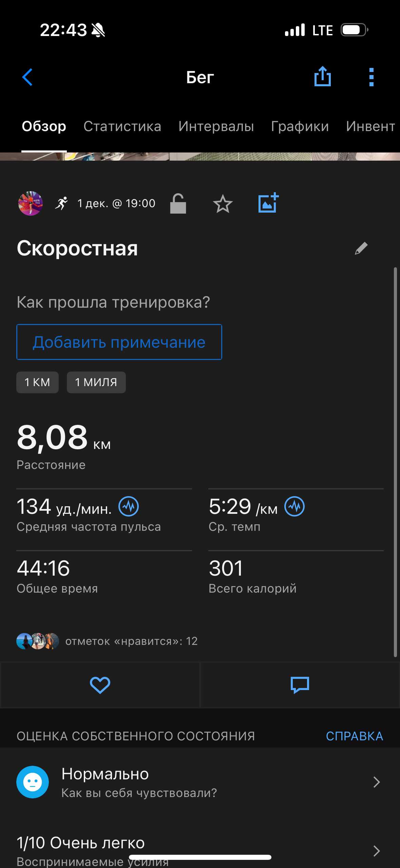Toggle the favorite star icon

223,204
